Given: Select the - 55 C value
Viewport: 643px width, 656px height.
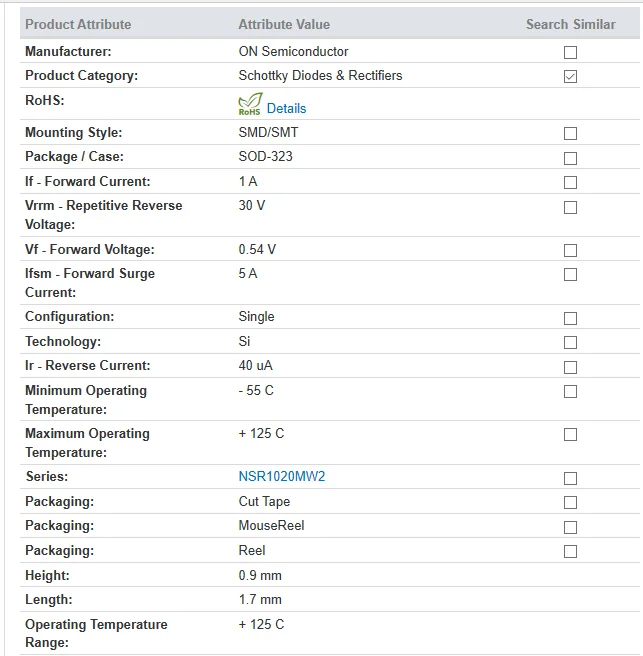Looking at the screenshot, I should (x=256, y=390).
